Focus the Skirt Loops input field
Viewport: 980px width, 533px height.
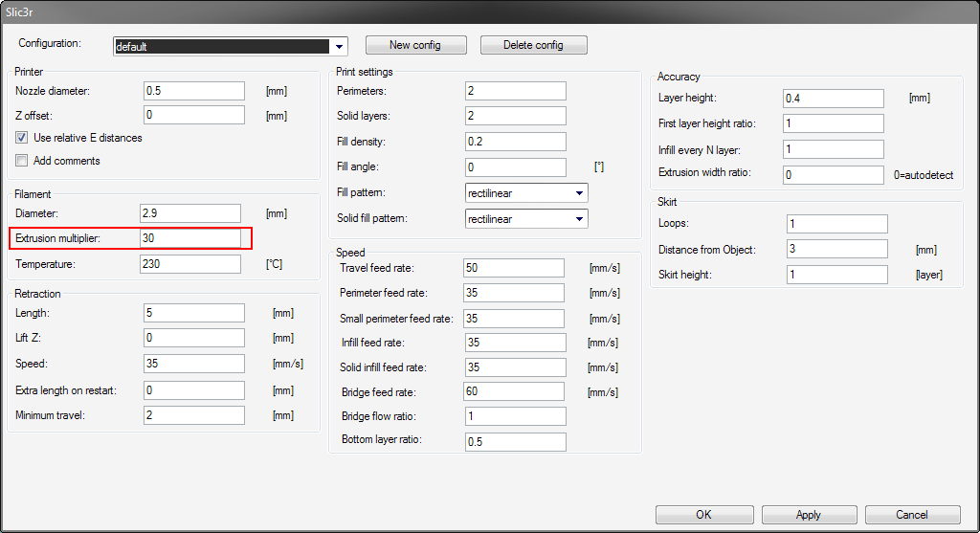click(836, 224)
